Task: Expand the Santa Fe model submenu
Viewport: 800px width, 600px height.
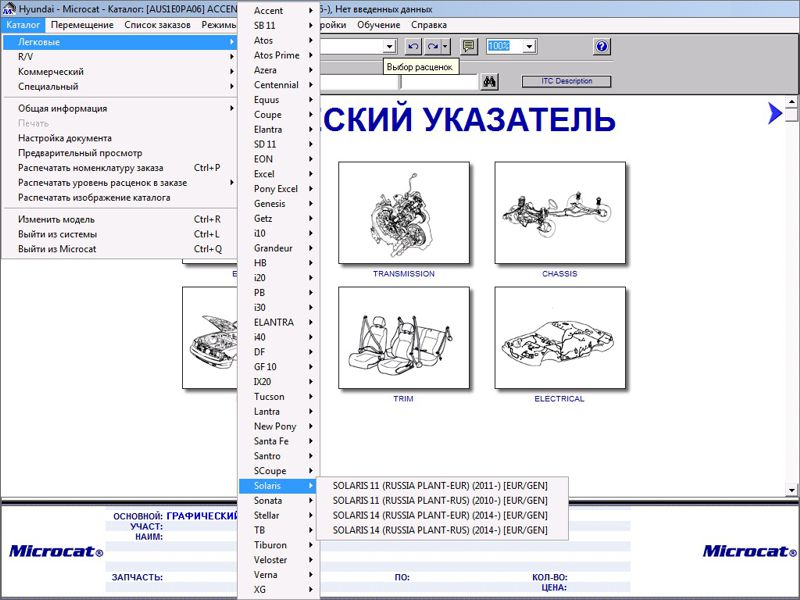Action: 279,441
